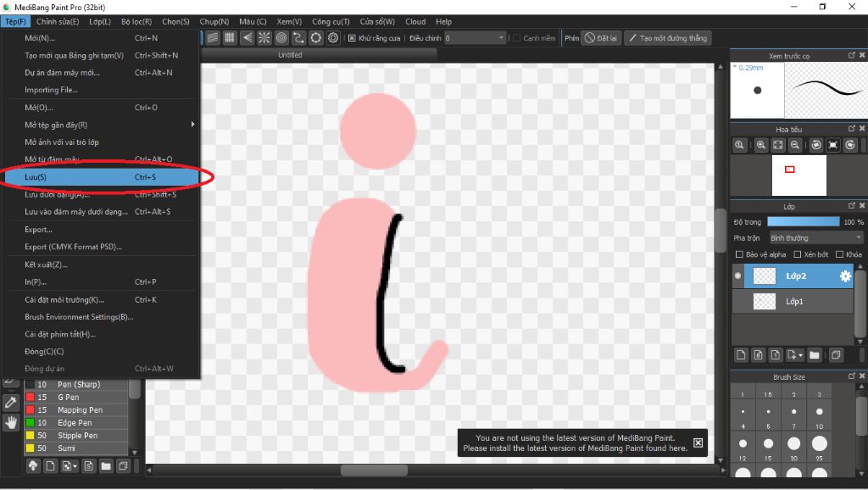Viewport: 868px width, 490px height.
Task: Select the eyedropper tool
Action: (10, 403)
